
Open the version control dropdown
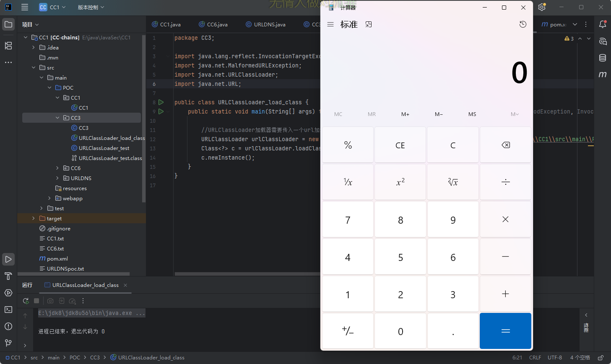coord(91,7)
